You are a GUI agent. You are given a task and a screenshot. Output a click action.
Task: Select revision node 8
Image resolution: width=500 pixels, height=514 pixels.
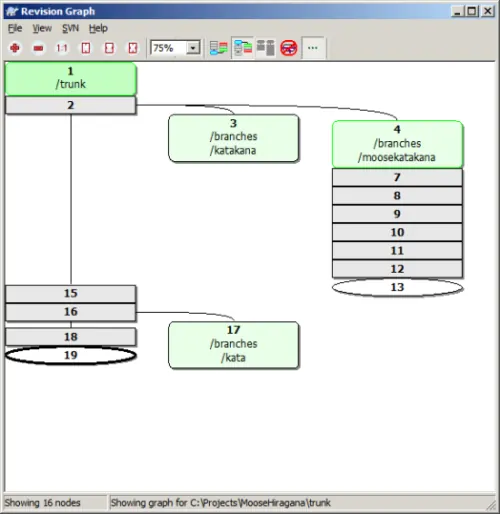click(397, 196)
